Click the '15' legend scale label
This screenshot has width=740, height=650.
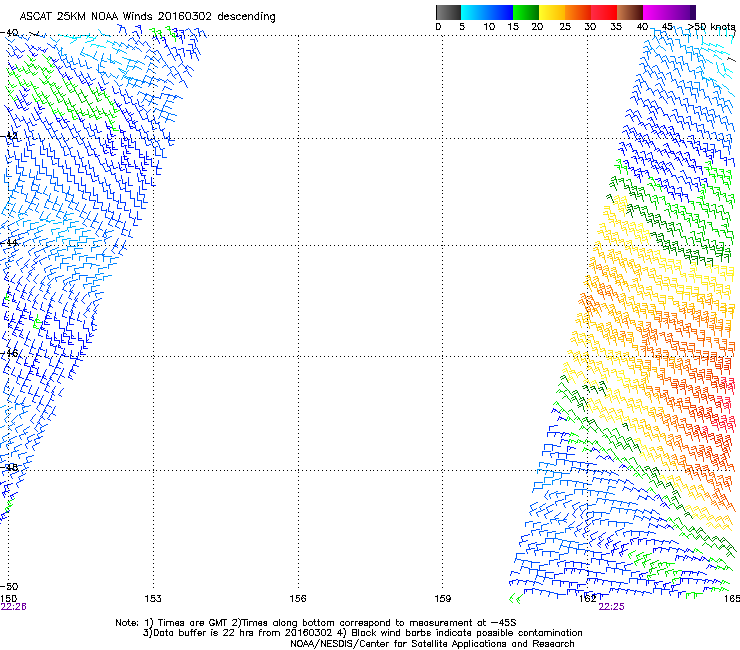(x=513, y=27)
